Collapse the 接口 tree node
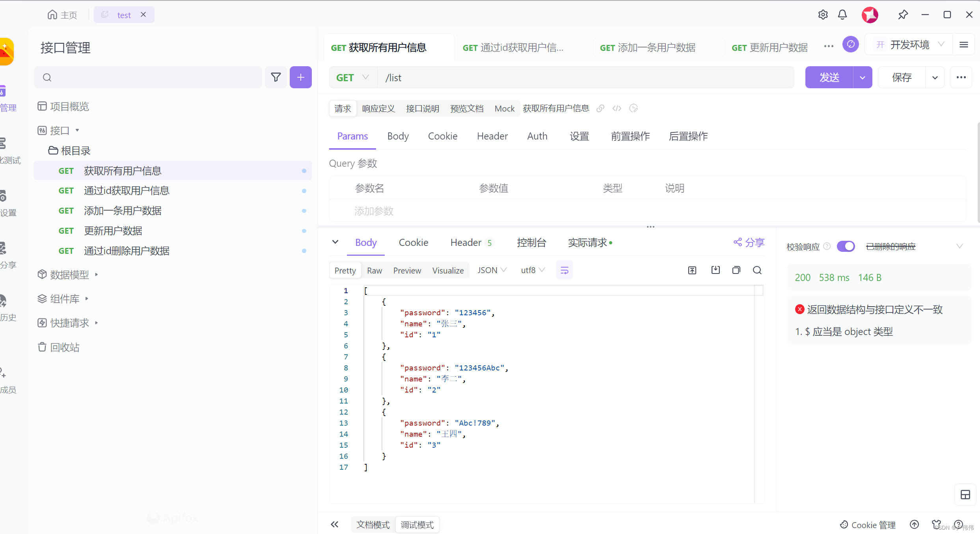This screenshot has width=980, height=534. coord(77,130)
